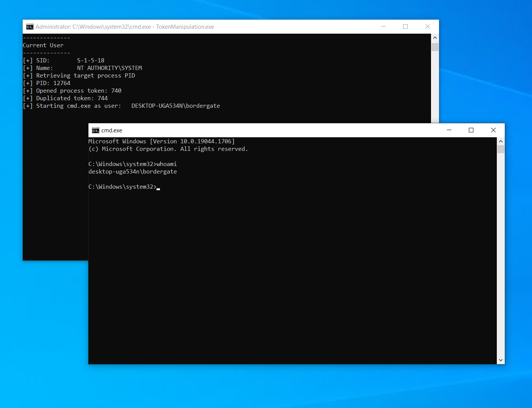Click the whoami output desktop-uga534n\bordergate

pos(132,172)
